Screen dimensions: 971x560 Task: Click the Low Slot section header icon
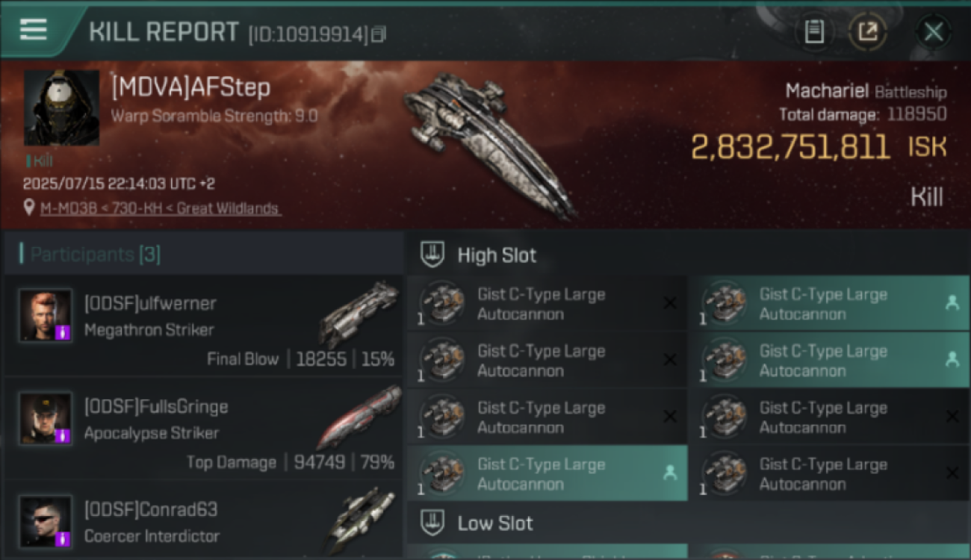432,523
